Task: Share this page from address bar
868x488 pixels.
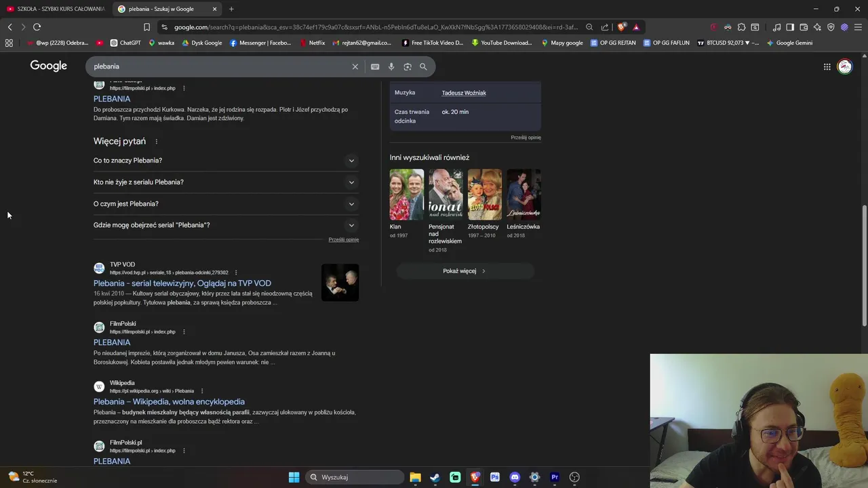Action: (x=605, y=27)
